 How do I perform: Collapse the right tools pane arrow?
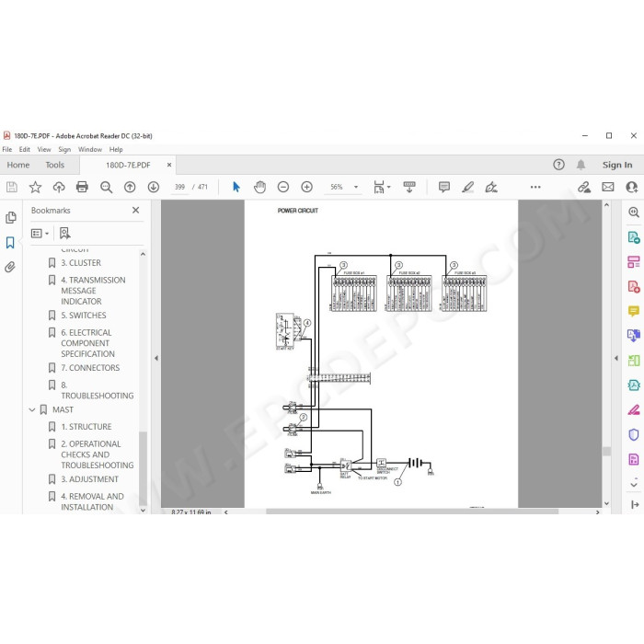(616, 358)
